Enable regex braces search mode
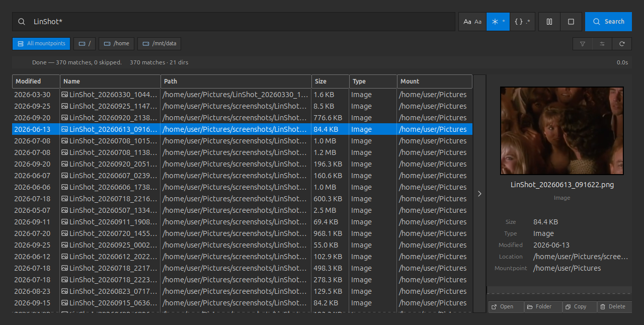This screenshot has height=325, width=644. pos(522,22)
